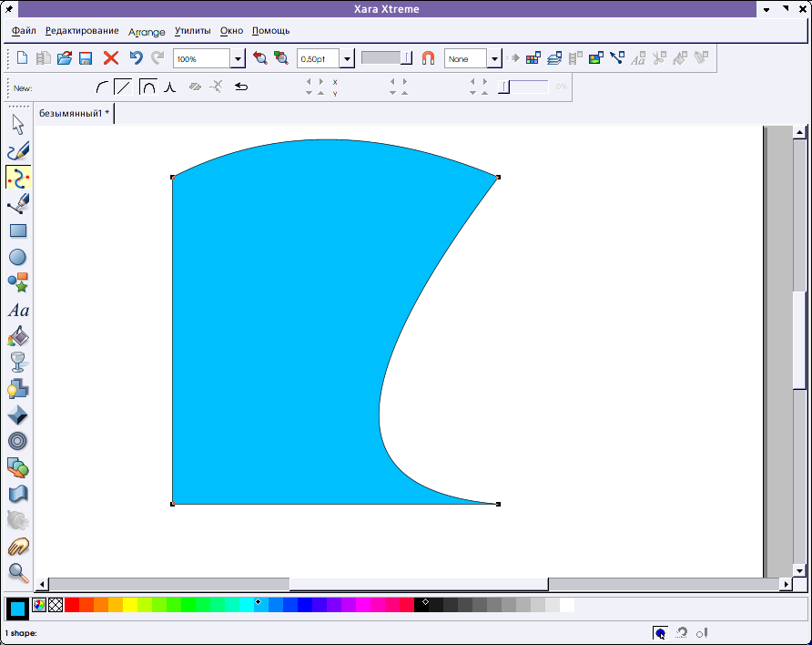Open the None quality dropdown

click(x=494, y=59)
